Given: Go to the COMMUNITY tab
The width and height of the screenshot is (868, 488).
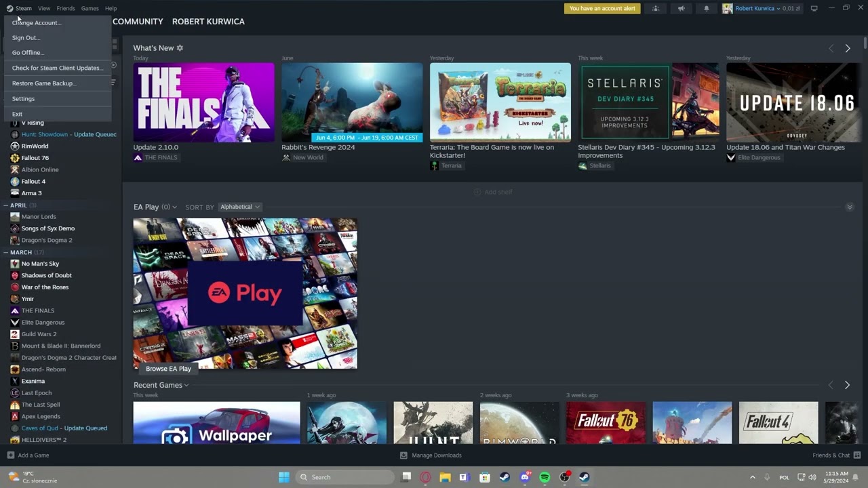Looking at the screenshot, I should (138, 22).
